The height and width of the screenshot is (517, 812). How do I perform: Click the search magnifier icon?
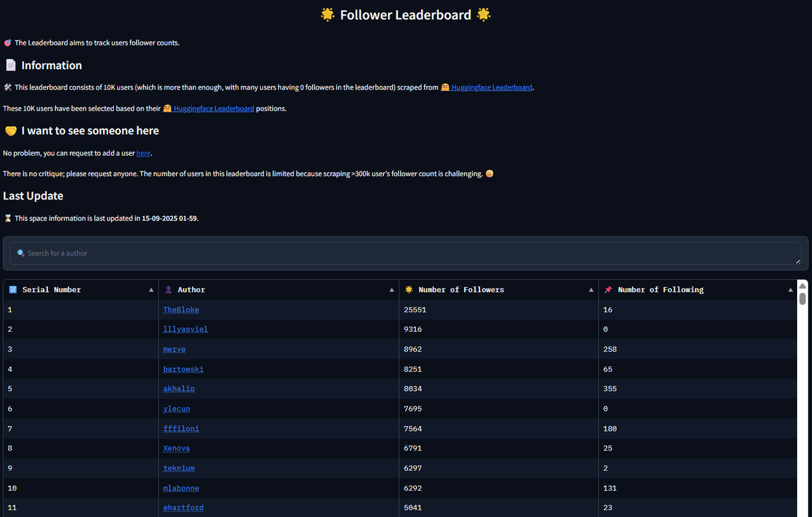click(21, 253)
